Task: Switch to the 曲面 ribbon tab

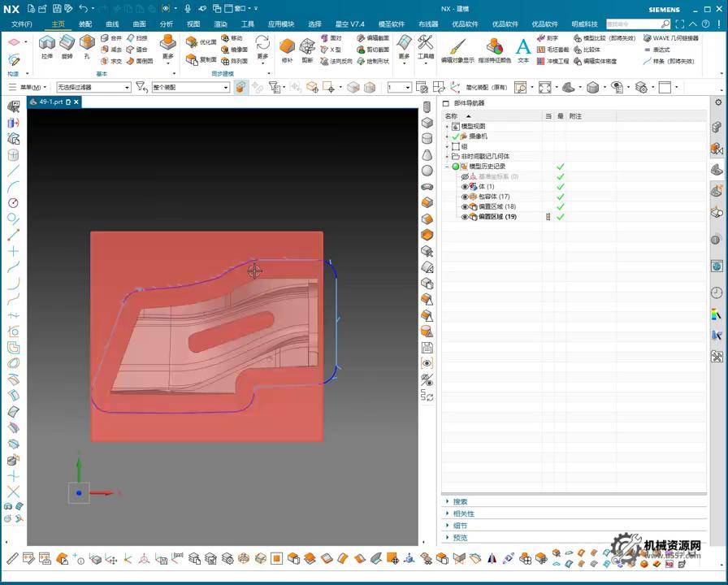Action: pyautogui.click(x=139, y=24)
